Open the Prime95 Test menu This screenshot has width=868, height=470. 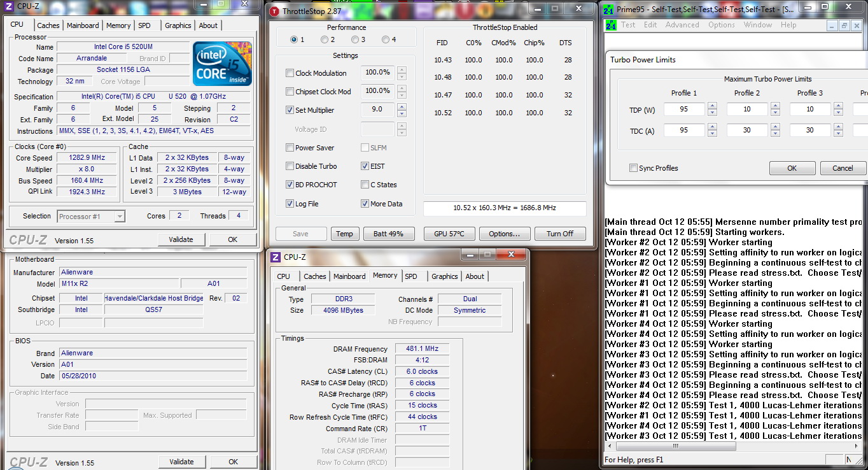click(x=628, y=25)
